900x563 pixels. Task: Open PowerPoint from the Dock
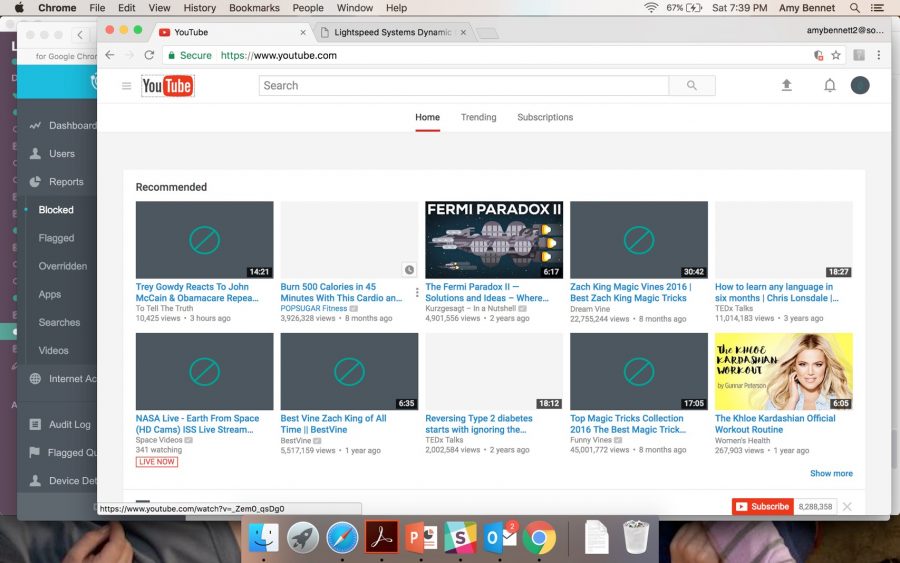[421, 538]
